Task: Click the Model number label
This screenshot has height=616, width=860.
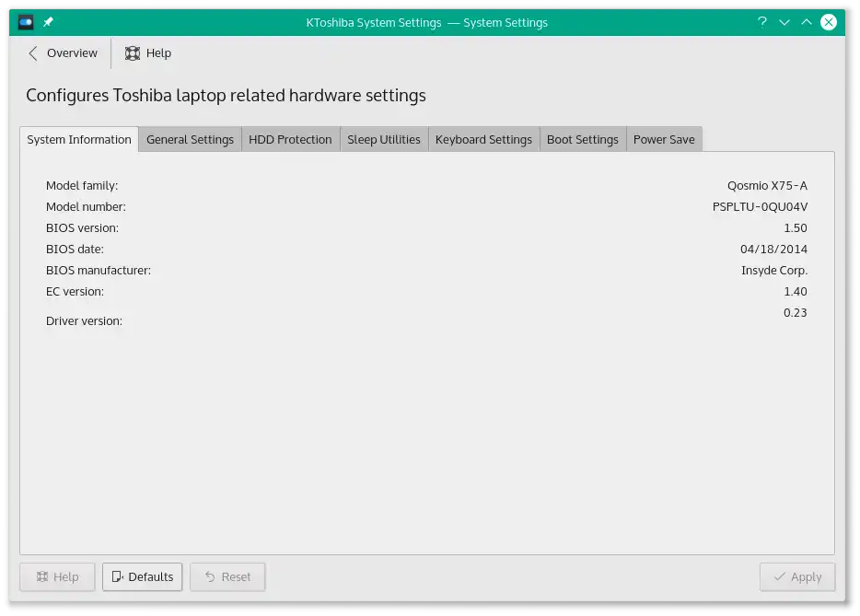Action: pyautogui.click(x=86, y=207)
